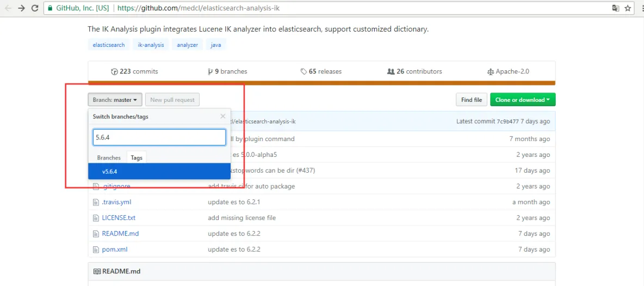Click "17 days ago" timestamp
This screenshot has height=286, width=644.
pyautogui.click(x=532, y=171)
